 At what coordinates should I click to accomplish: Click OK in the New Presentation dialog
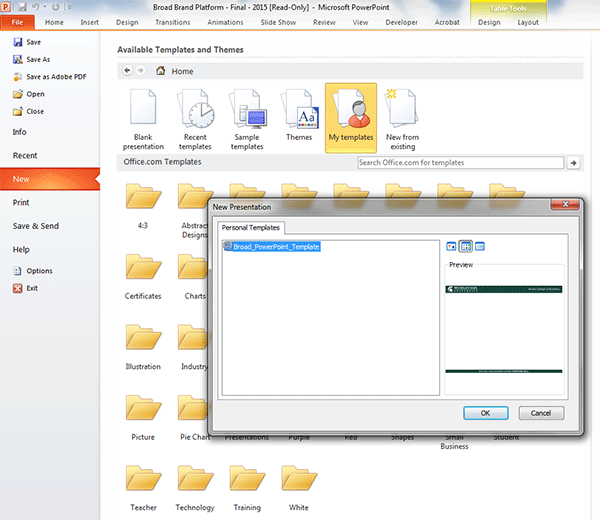click(486, 413)
